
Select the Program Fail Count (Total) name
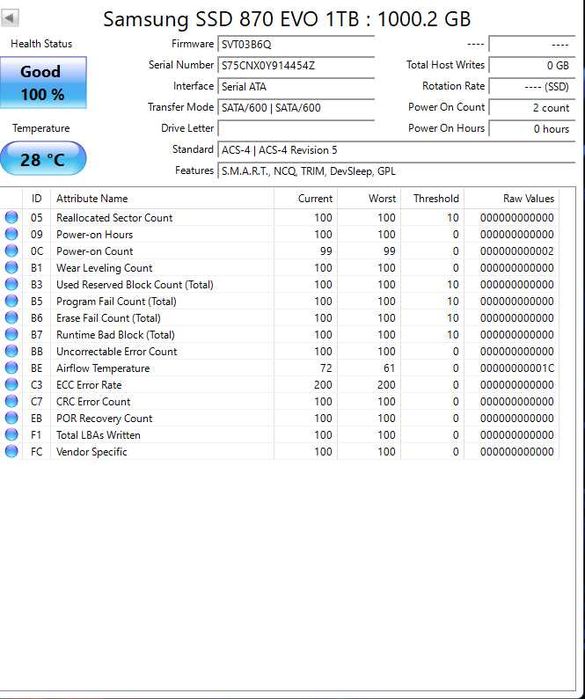(116, 301)
